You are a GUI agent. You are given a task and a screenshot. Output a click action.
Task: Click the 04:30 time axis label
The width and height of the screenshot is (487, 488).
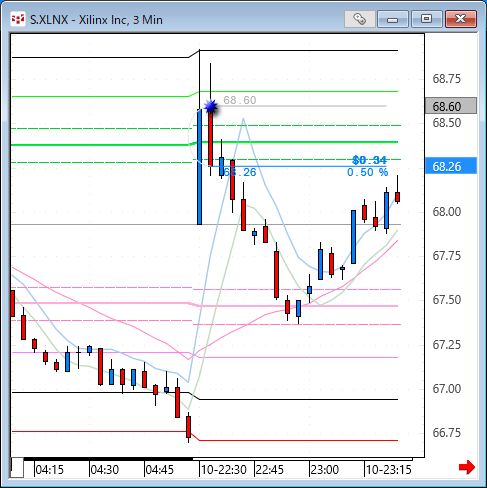[x=105, y=470]
